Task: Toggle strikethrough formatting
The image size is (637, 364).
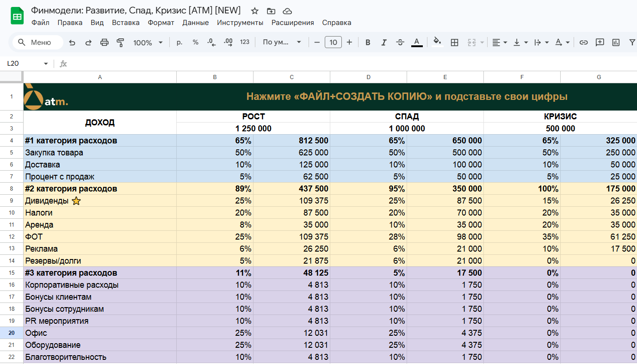Action: pos(400,43)
